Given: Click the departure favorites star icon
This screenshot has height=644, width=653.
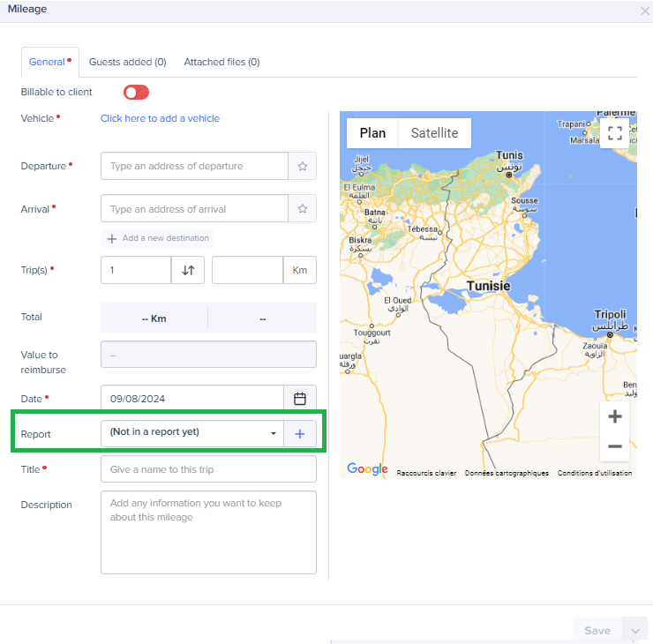Looking at the screenshot, I should pyautogui.click(x=302, y=166).
